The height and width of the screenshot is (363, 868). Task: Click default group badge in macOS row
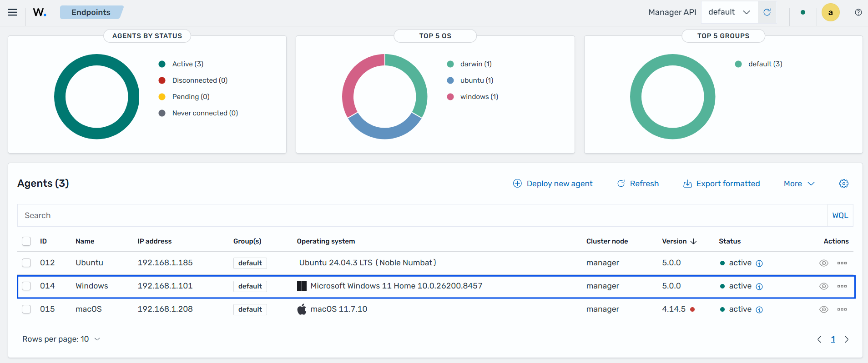[x=250, y=309]
